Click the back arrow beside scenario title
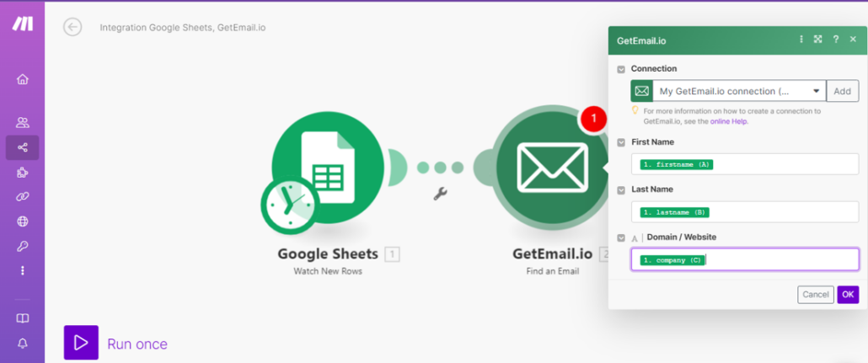Image resolution: width=868 pixels, height=363 pixels. coord(72,27)
